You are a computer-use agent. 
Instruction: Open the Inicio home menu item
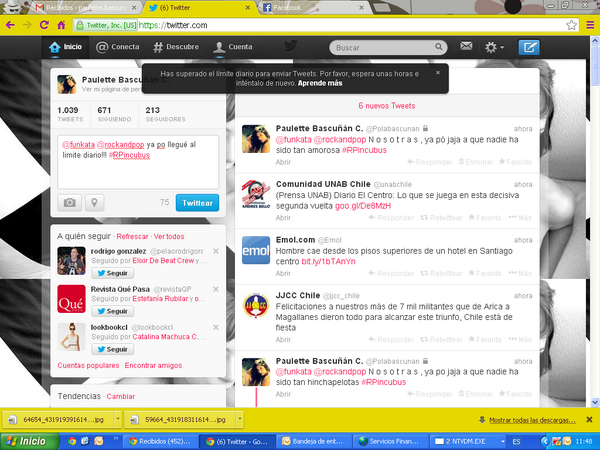(x=65, y=47)
